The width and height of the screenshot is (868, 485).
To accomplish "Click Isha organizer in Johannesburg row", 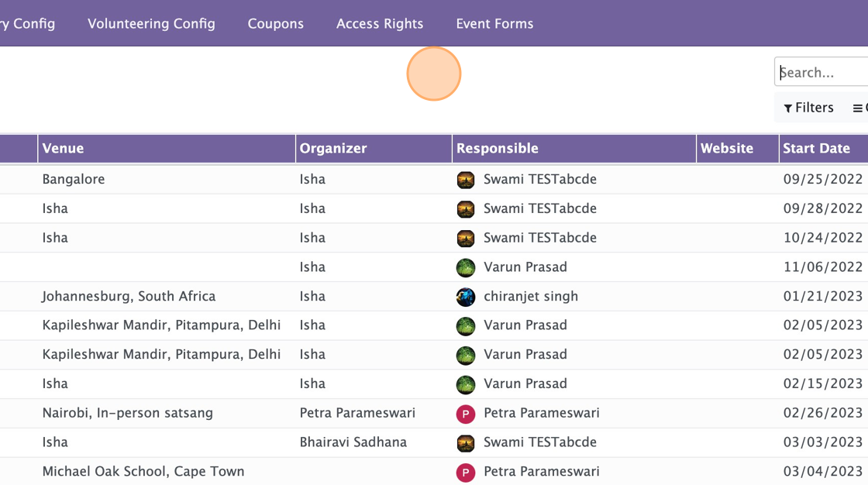I will coord(313,296).
